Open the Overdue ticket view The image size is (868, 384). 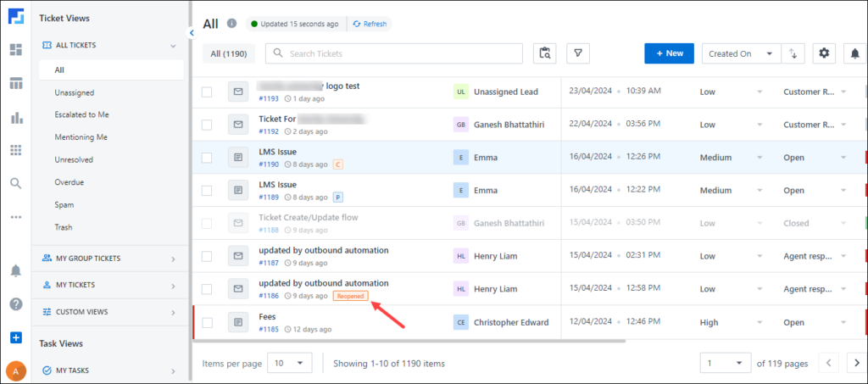click(x=70, y=181)
